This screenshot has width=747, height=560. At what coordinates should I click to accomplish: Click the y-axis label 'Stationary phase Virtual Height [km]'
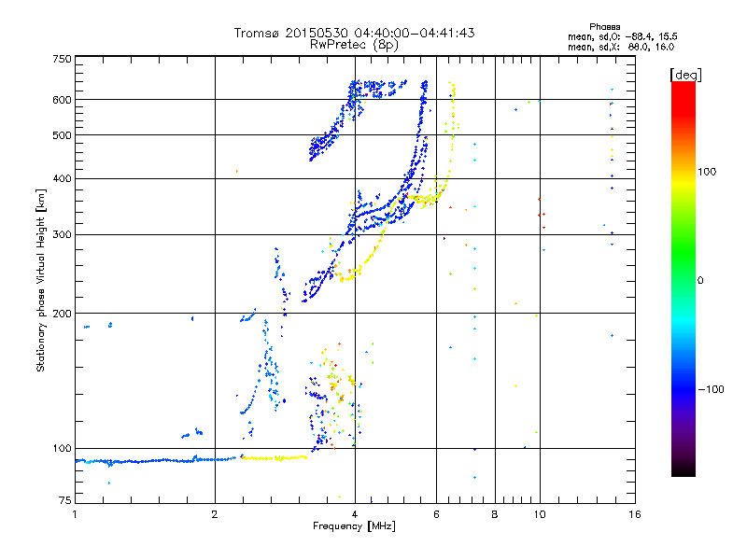click(x=40, y=281)
